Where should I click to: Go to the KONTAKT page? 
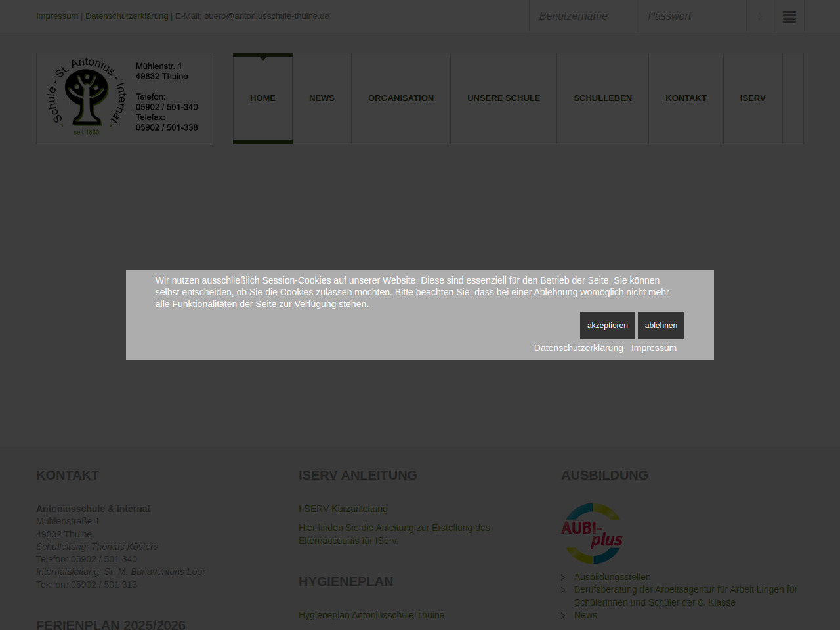(x=686, y=98)
